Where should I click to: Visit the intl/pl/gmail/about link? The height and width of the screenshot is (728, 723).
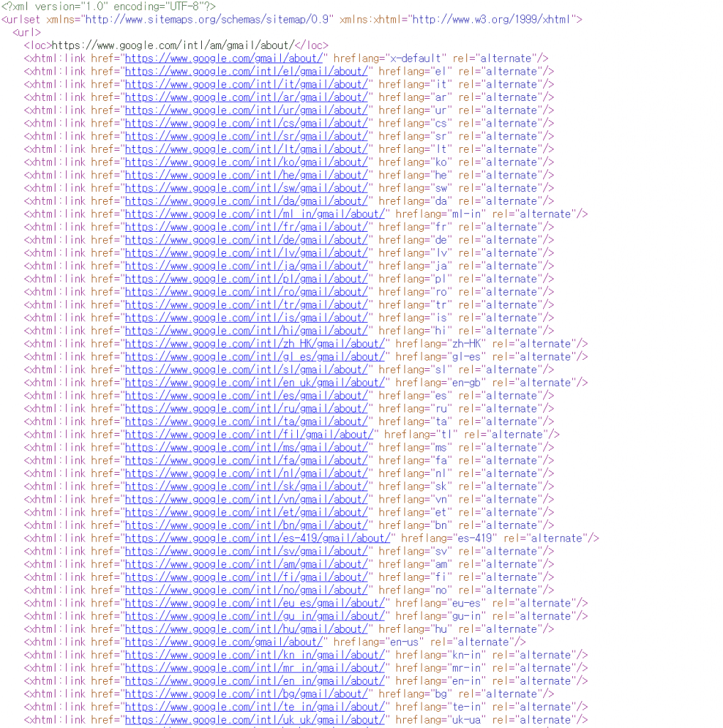point(246,279)
